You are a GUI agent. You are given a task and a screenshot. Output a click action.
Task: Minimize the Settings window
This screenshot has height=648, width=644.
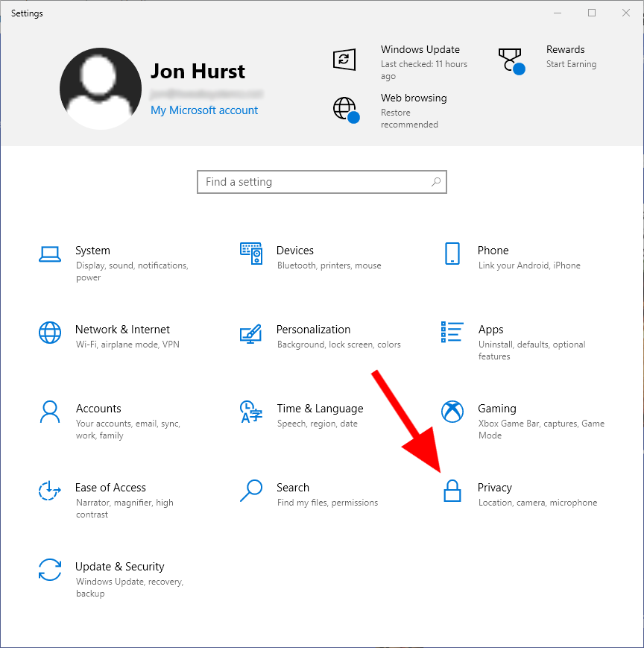pyautogui.click(x=558, y=13)
